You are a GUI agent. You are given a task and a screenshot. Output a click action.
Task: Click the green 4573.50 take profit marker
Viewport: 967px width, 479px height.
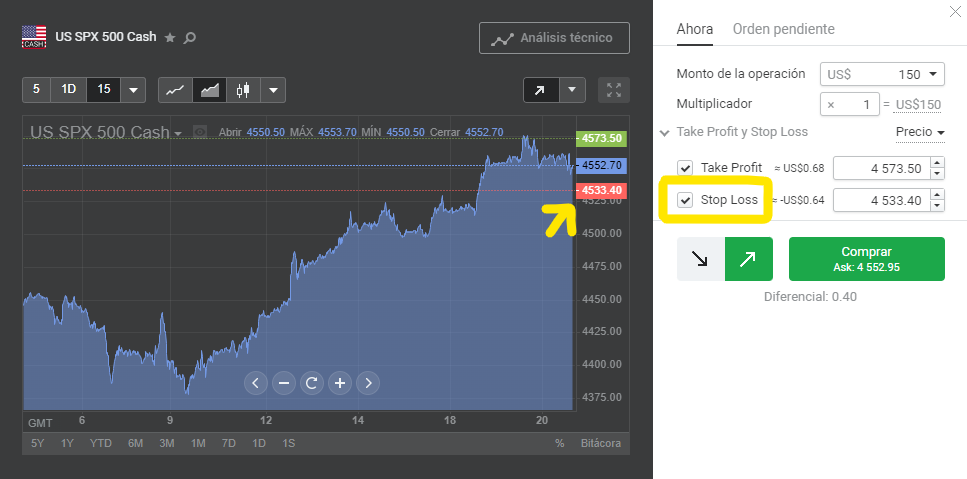pyautogui.click(x=601, y=139)
